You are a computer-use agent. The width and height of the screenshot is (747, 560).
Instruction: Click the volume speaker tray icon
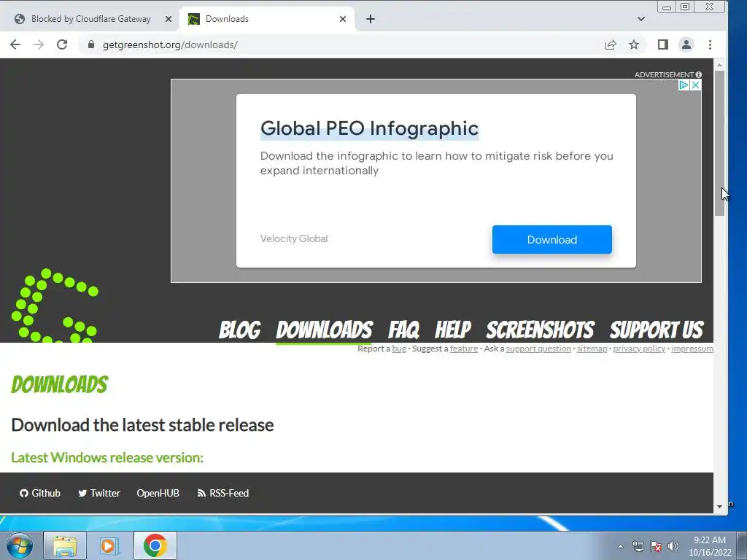[x=673, y=546]
